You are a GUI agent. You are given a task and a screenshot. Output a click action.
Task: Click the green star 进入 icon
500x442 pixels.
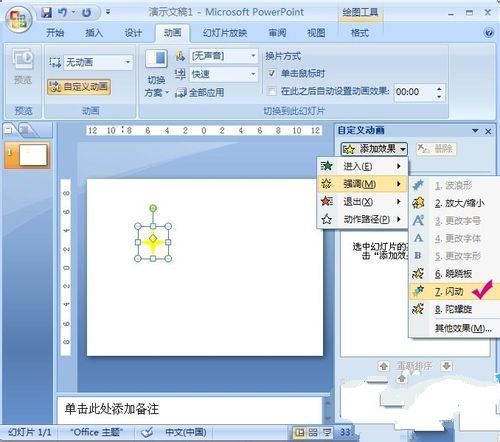click(327, 166)
